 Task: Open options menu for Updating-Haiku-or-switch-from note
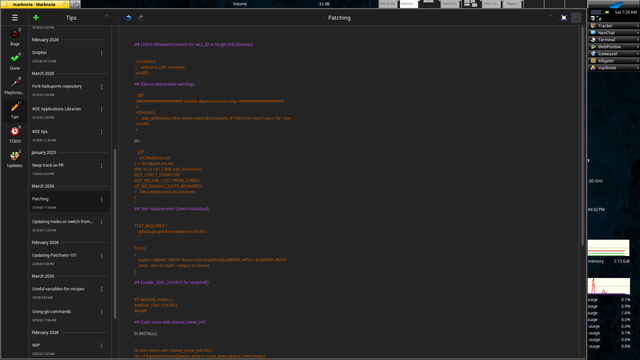(x=102, y=222)
